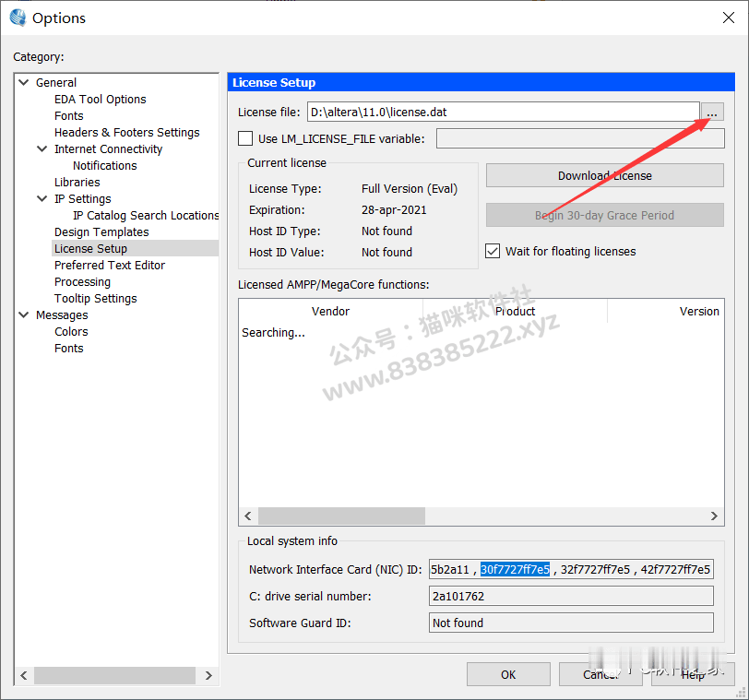Click the Searching... row in functions list
Image resolution: width=749 pixels, height=700 pixels.
point(273,333)
